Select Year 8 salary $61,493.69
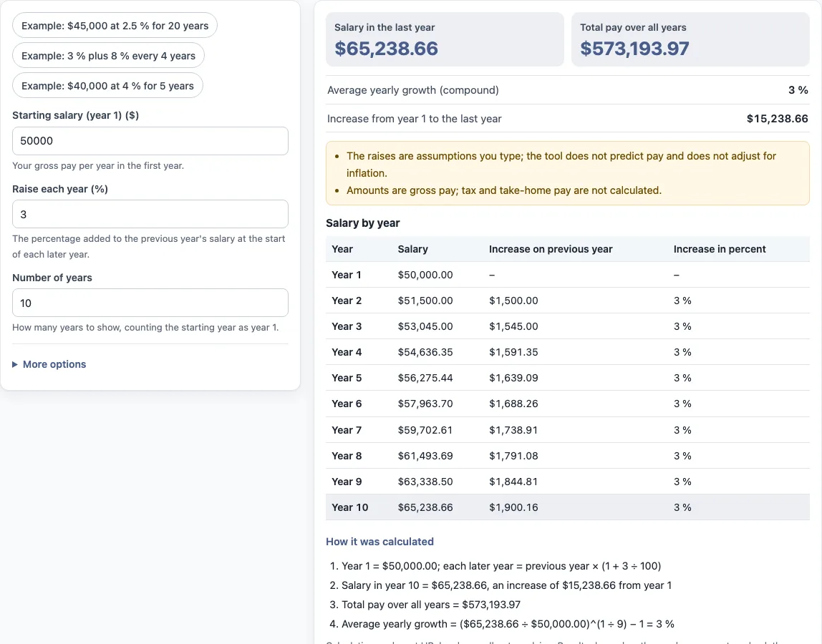 click(425, 455)
